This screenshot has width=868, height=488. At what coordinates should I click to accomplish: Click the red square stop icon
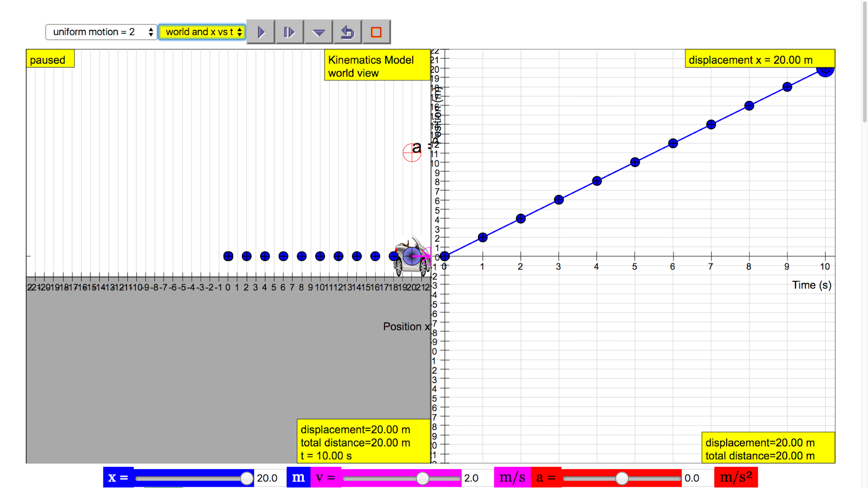tap(376, 32)
